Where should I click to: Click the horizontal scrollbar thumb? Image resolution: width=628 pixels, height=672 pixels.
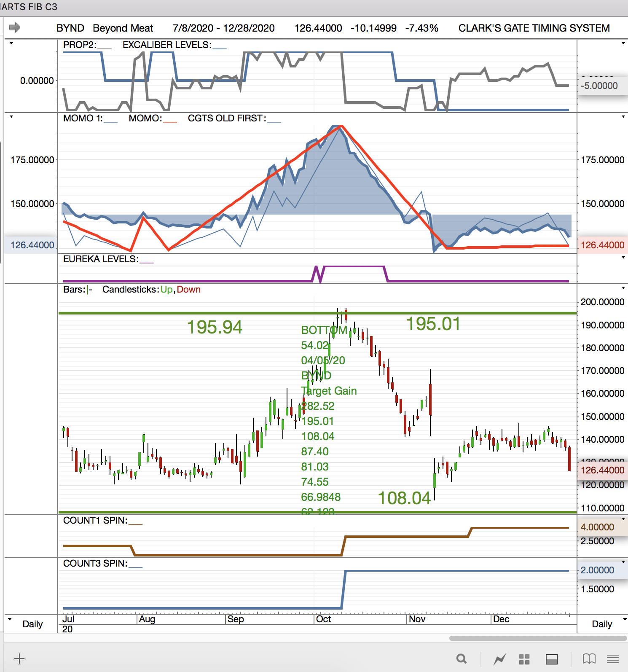[539, 638]
